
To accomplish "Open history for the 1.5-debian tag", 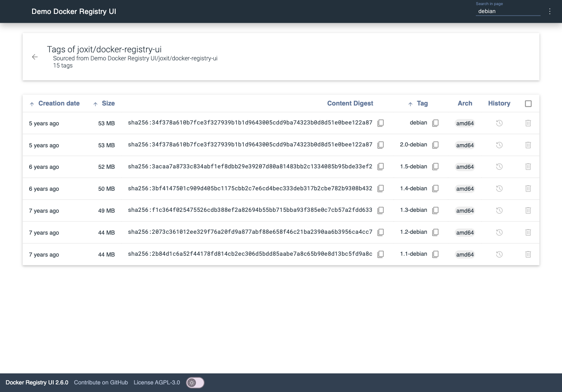I will (x=499, y=167).
